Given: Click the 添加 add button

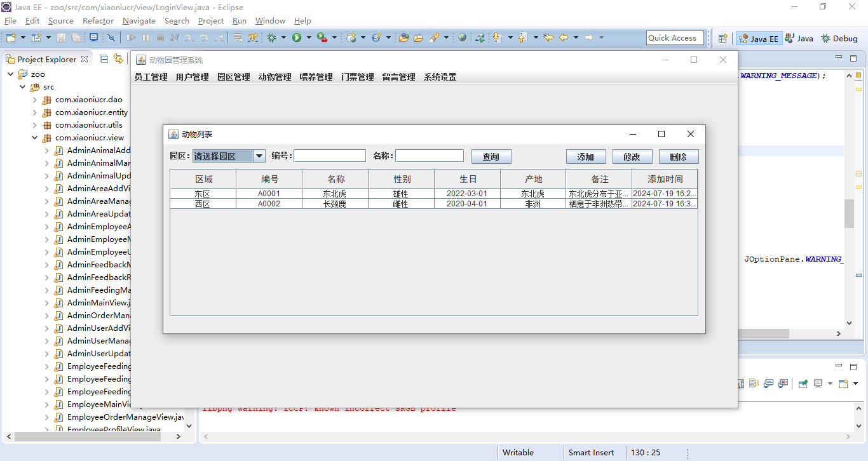Looking at the screenshot, I should pyautogui.click(x=586, y=156).
